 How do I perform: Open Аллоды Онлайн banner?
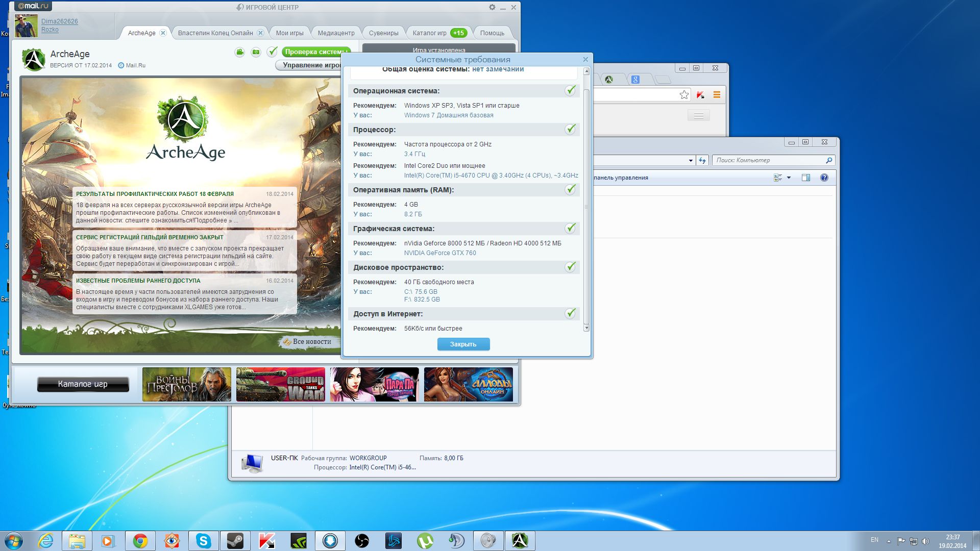469,384
